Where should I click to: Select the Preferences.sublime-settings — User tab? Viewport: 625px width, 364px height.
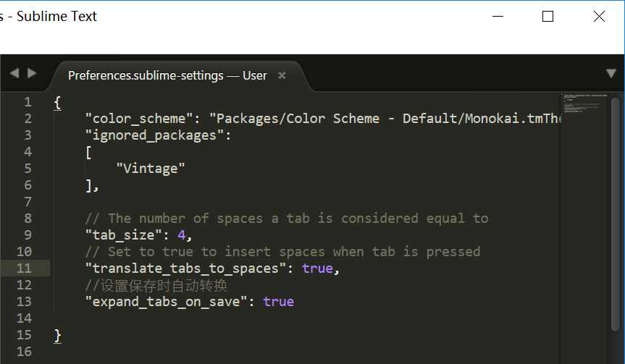pos(167,75)
